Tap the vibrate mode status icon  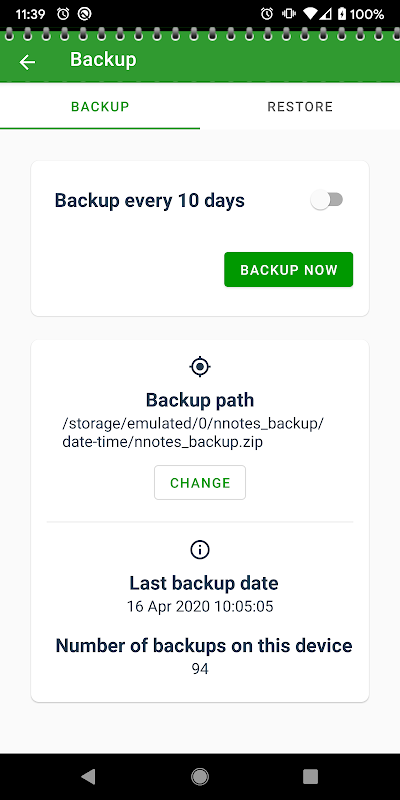289,14
